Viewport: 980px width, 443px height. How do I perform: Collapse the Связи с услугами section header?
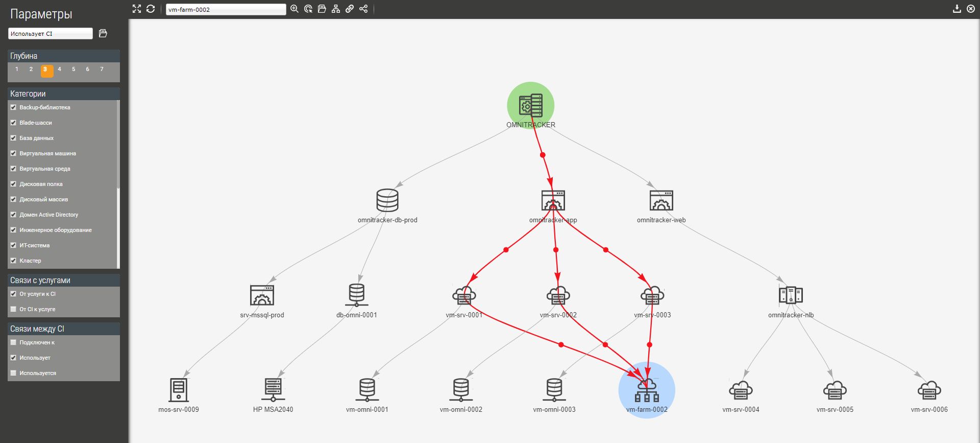(64, 280)
